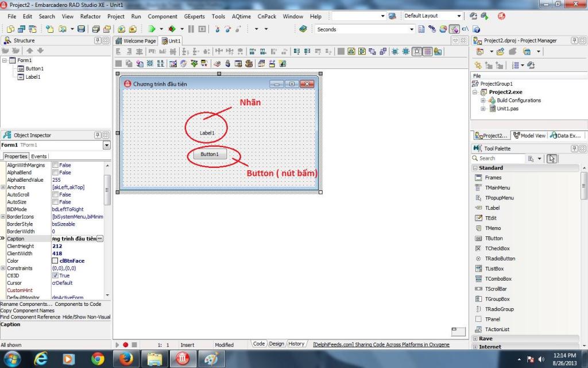
Task: Click the Caption ellipsis button
Action: tap(100, 239)
